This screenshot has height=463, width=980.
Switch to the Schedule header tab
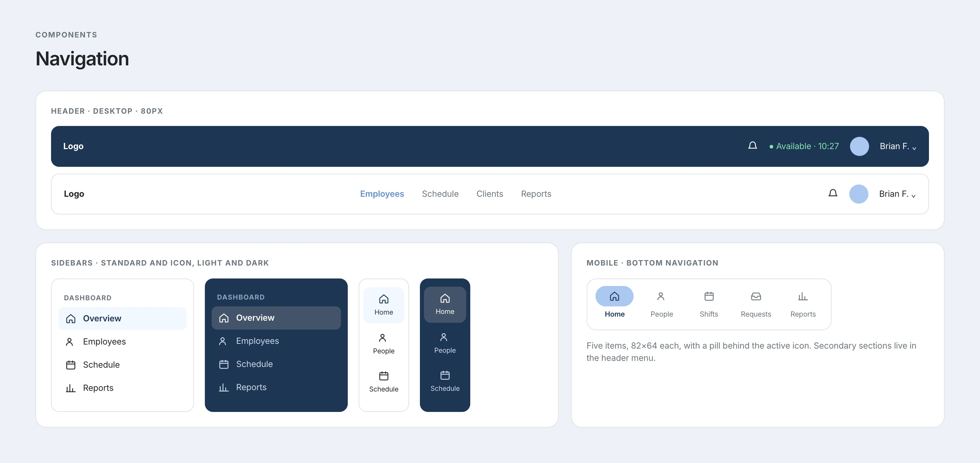pos(440,194)
